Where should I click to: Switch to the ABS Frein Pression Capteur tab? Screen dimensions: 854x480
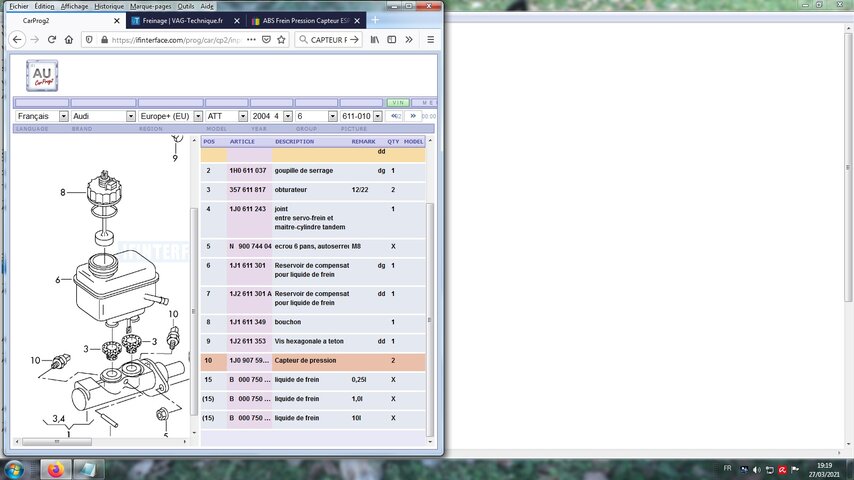306,21
